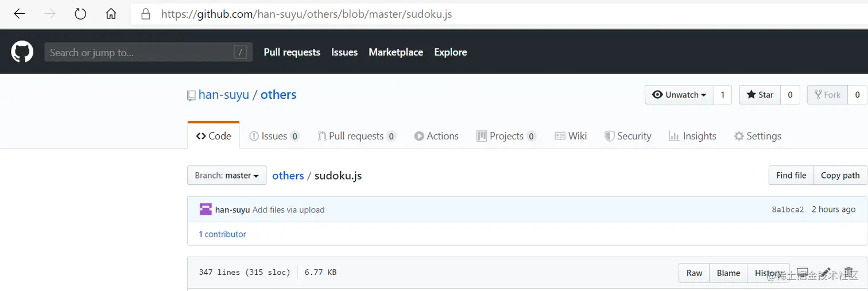
Task: Click the watchers count 1
Action: click(723, 95)
